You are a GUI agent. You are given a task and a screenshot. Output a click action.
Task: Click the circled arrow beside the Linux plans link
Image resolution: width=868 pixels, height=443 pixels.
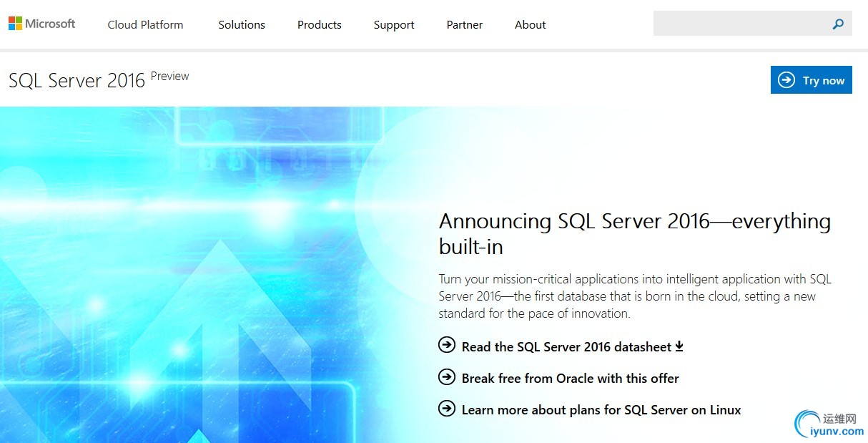[447, 408]
